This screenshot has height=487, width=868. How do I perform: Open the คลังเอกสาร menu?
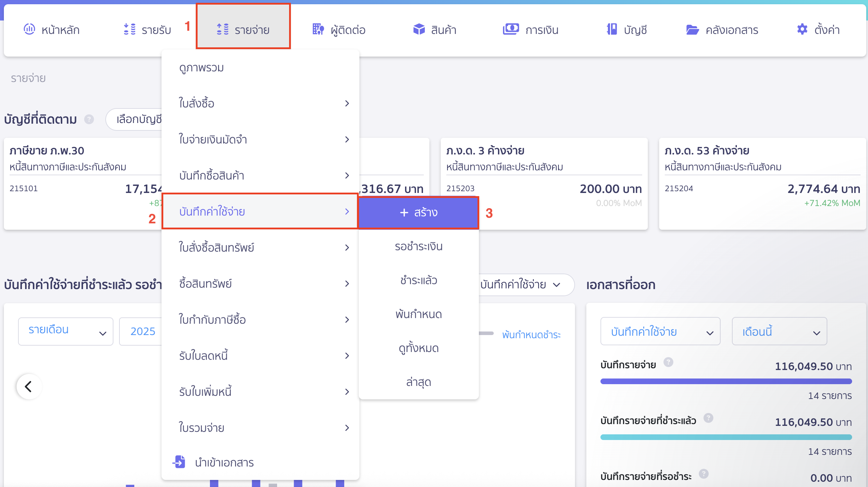point(722,30)
